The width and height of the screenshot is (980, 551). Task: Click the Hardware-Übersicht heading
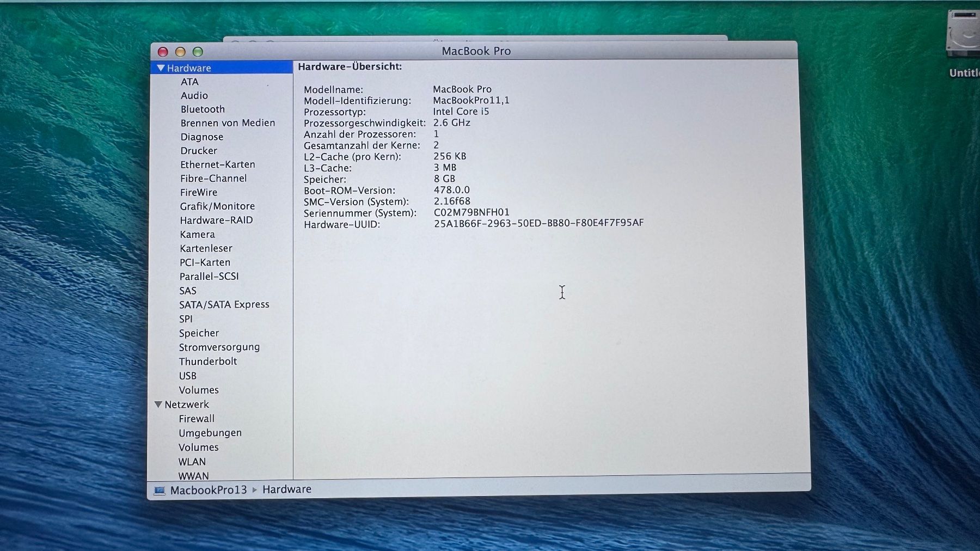350,66
